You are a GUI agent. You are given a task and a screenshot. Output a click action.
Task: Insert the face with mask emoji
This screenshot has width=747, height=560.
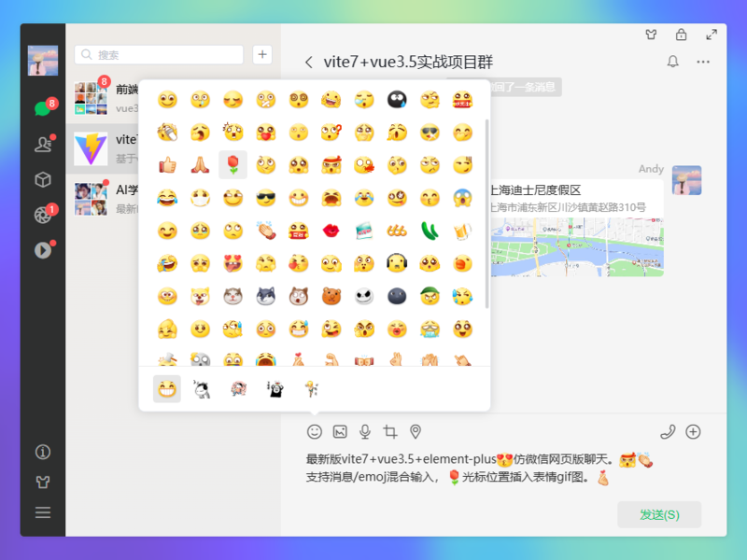tap(200, 198)
